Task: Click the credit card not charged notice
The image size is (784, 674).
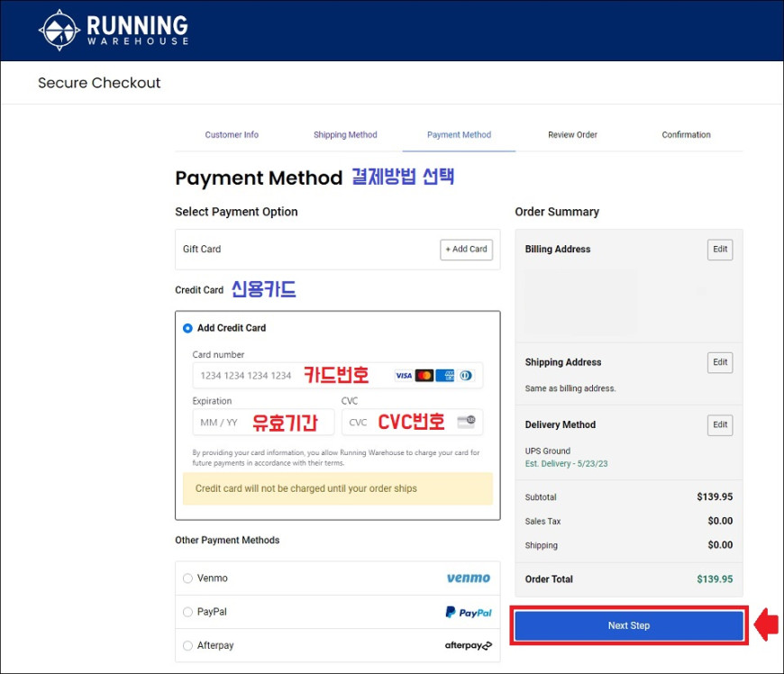Action: tap(338, 488)
